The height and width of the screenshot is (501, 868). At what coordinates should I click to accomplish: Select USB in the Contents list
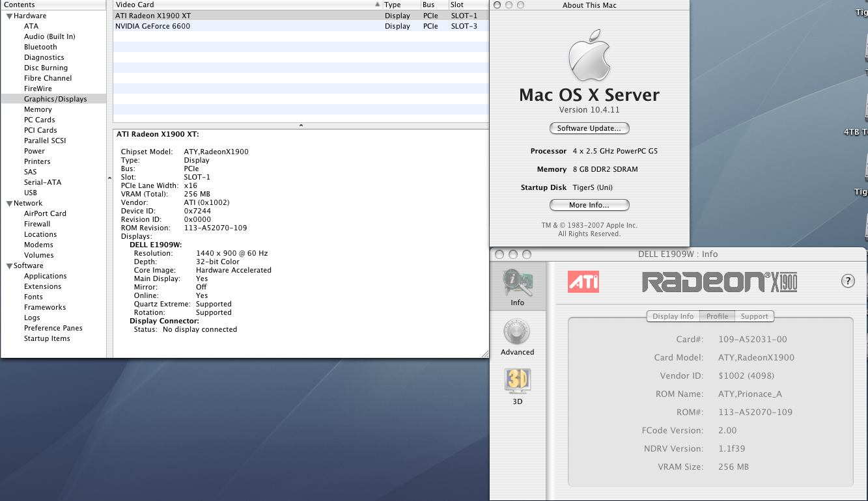click(x=31, y=193)
